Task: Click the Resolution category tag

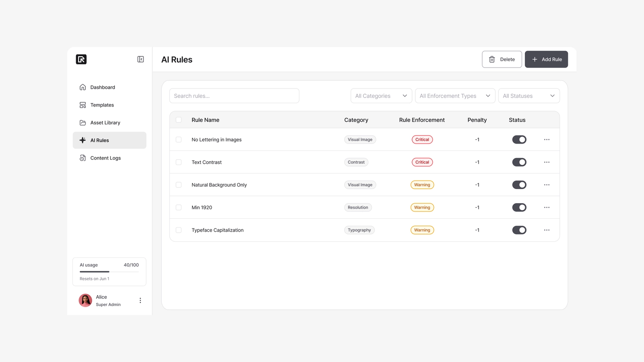Action: click(x=358, y=208)
